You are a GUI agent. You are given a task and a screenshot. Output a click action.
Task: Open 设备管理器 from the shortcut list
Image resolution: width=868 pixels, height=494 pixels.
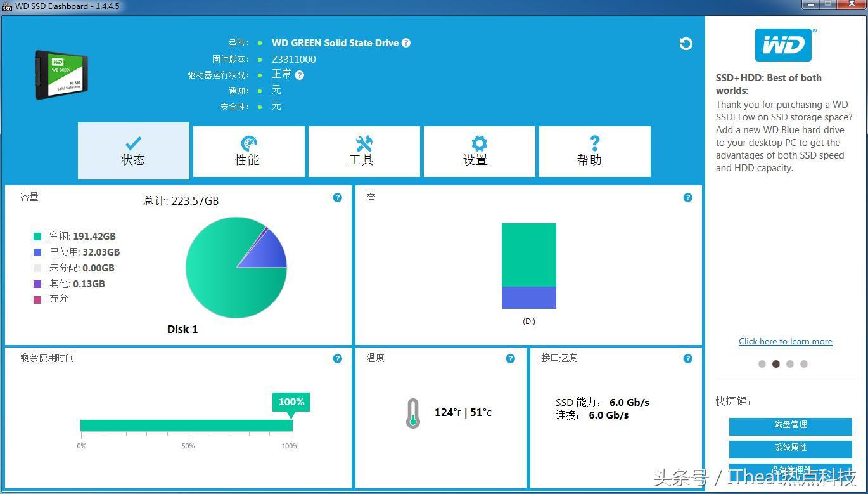click(x=791, y=469)
